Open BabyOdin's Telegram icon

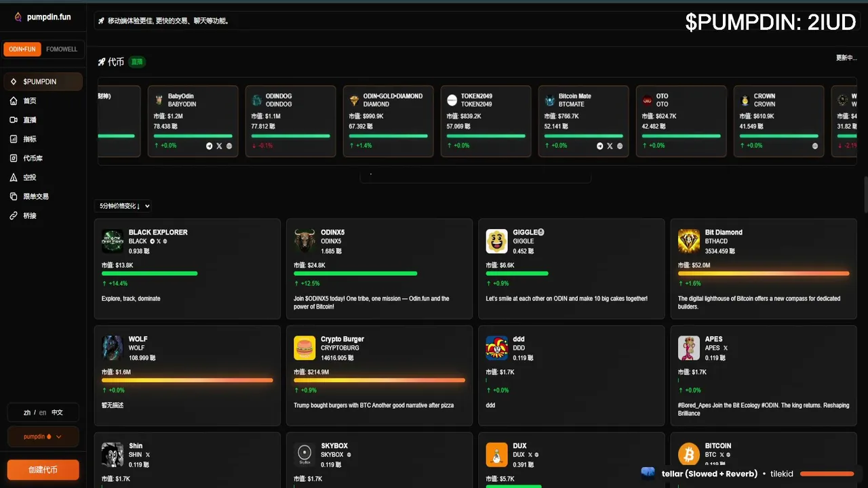click(209, 146)
